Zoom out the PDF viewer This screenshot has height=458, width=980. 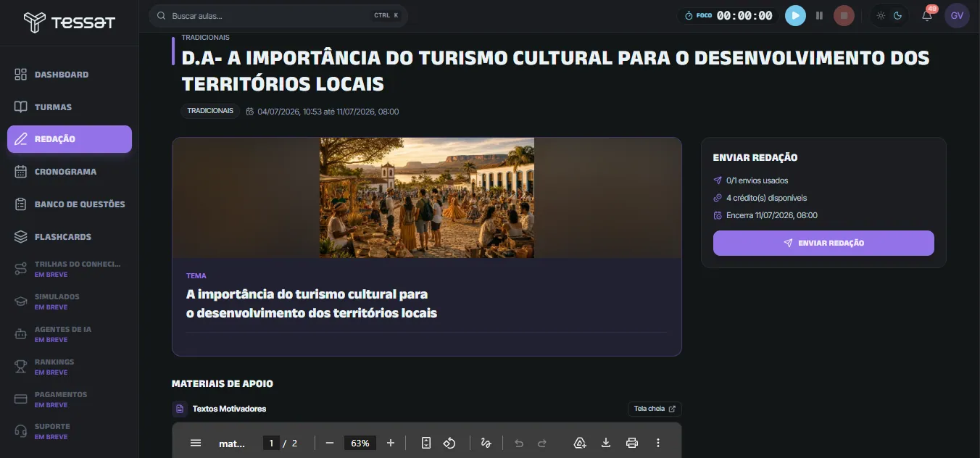[330, 443]
